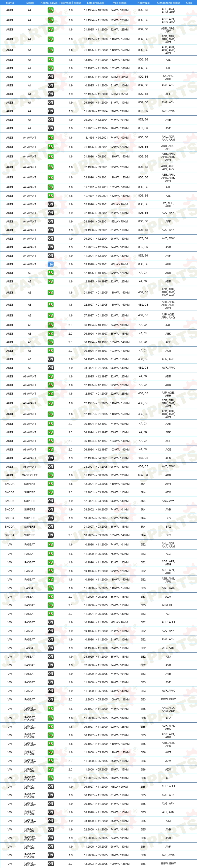Click the Pojemność silnika column header
This screenshot has width=197, height=868.
70,3
